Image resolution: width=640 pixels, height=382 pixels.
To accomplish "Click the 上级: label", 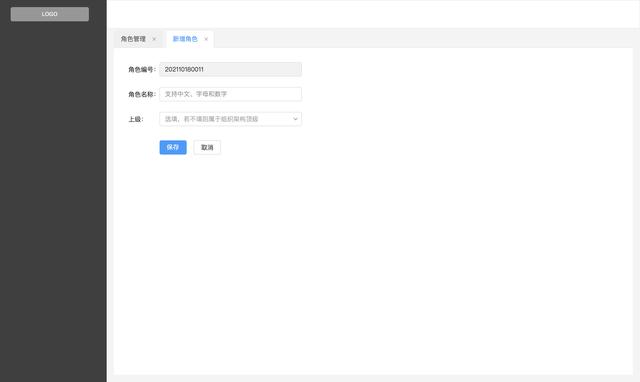I will pos(136,119).
